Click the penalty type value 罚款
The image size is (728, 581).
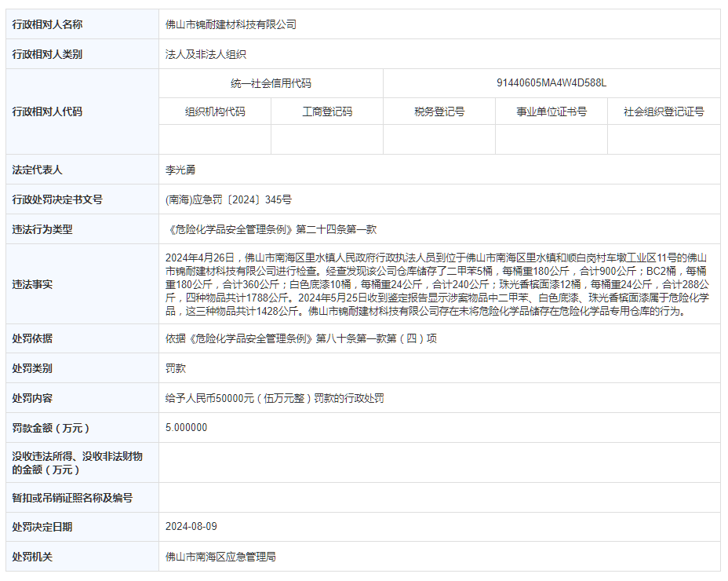176,368
